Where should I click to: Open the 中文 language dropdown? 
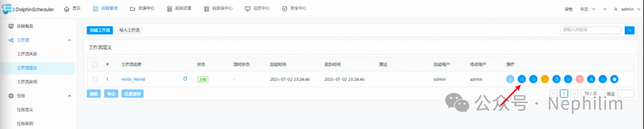587,9
